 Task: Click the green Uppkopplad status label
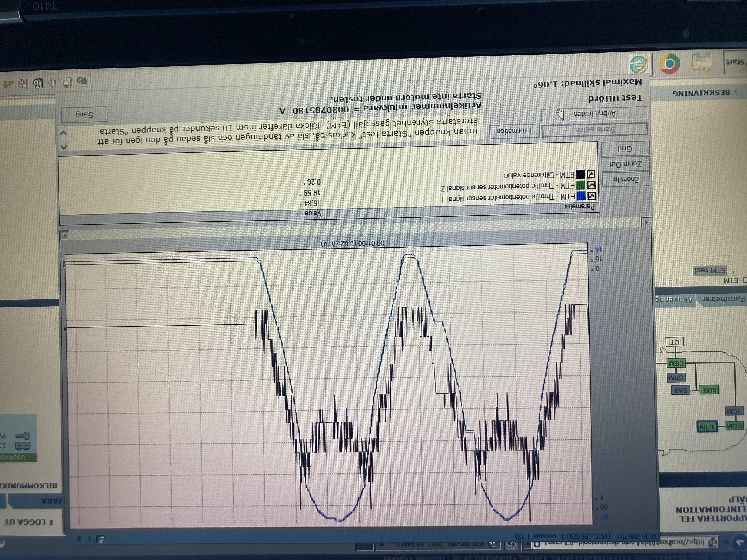coord(19,458)
